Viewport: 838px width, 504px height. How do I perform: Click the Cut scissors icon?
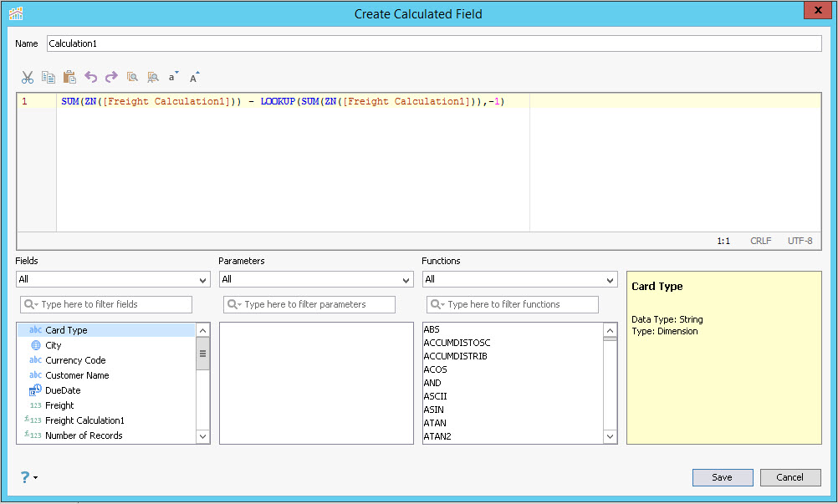pyautogui.click(x=28, y=77)
